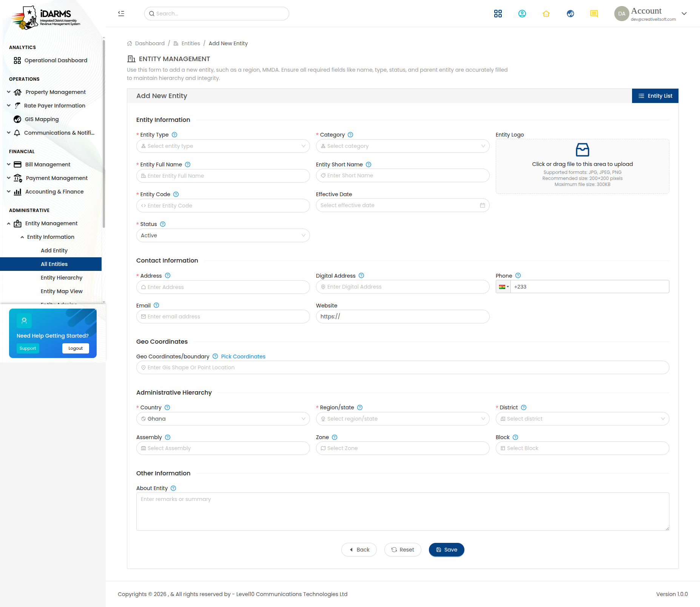The height and width of the screenshot is (607, 700).
Task: Click the help icon beside Category label
Action: coord(350,135)
